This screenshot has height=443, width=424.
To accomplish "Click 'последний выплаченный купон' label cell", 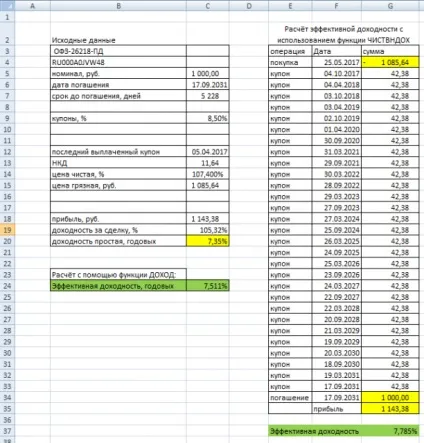I will coord(118,152).
